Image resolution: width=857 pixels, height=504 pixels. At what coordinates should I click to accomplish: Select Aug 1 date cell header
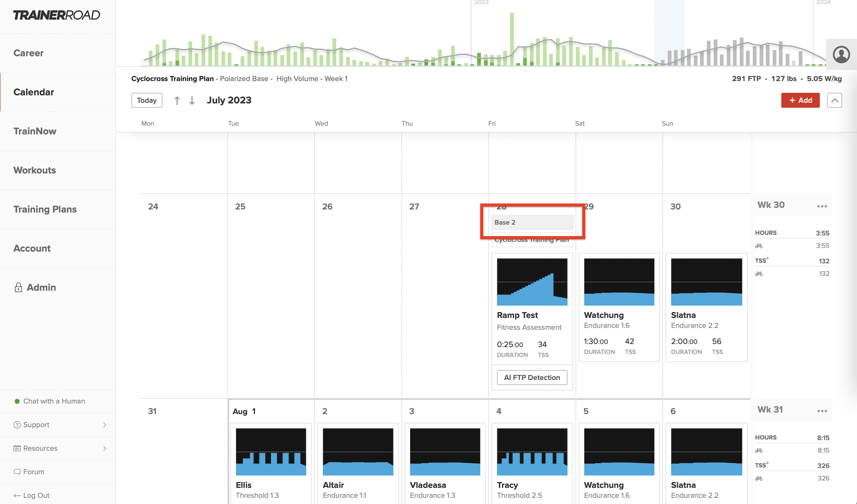(244, 411)
